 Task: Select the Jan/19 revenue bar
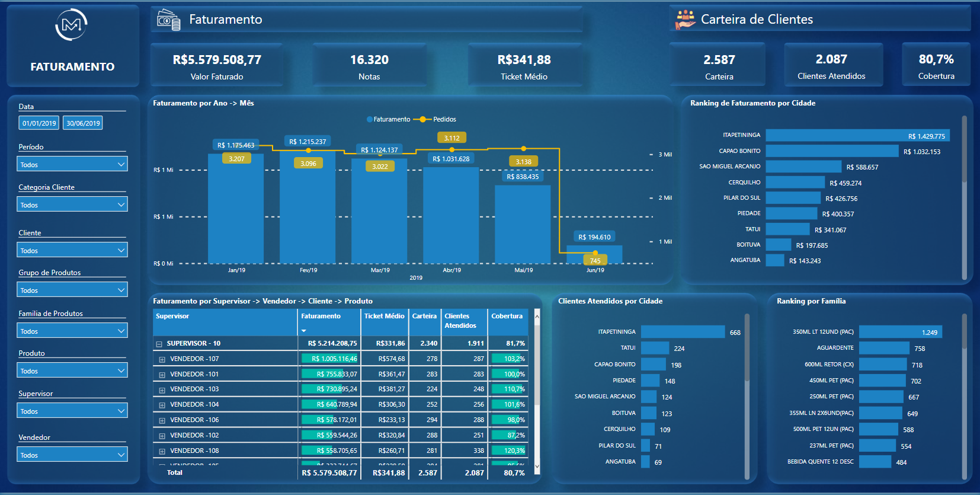236,208
